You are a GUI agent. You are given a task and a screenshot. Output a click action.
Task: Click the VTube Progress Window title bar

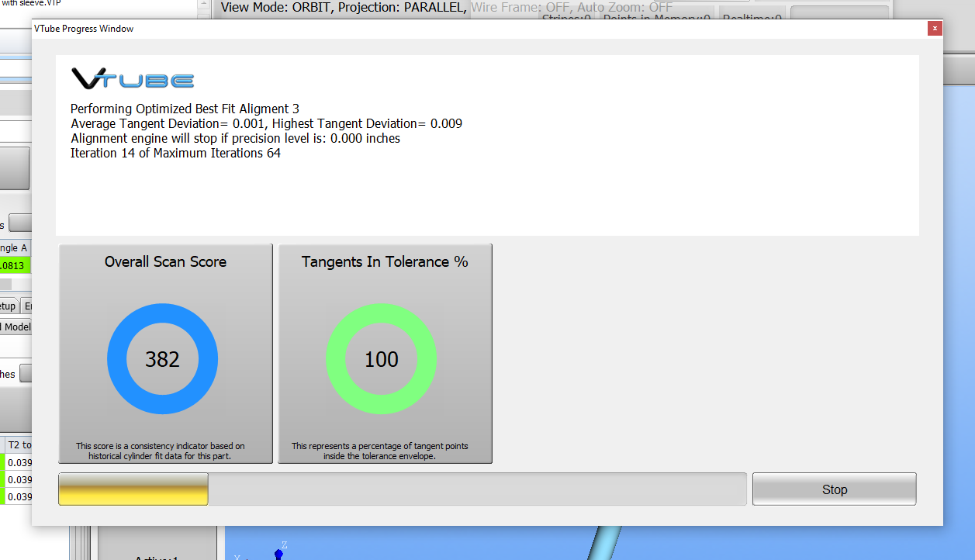coord(465,29)
